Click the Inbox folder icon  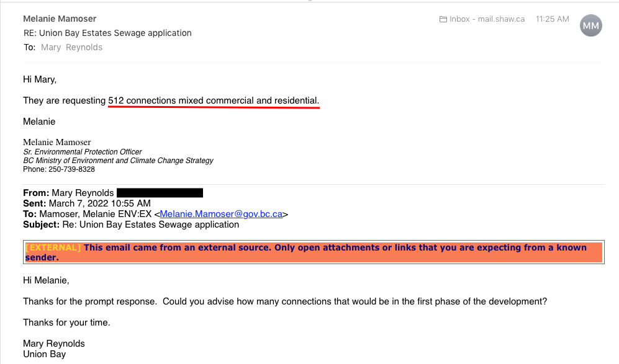point(443,19)
